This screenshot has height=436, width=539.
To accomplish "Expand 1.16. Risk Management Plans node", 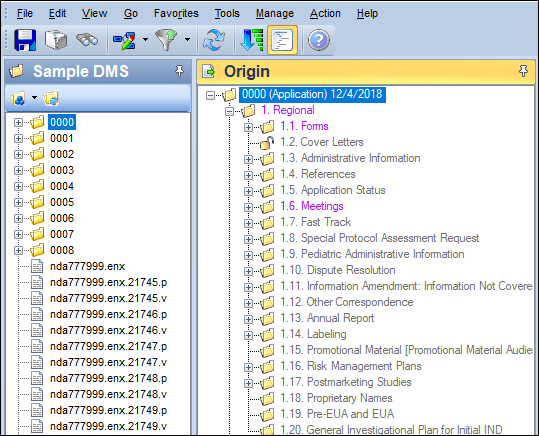I will (248, 367).
